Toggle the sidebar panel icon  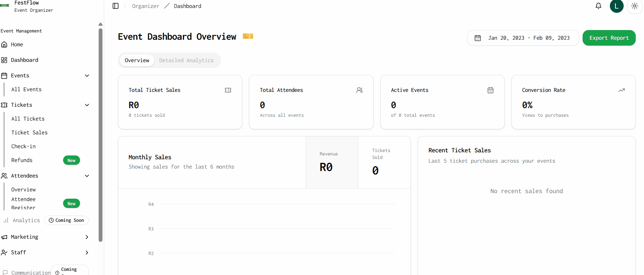point(116,6)
